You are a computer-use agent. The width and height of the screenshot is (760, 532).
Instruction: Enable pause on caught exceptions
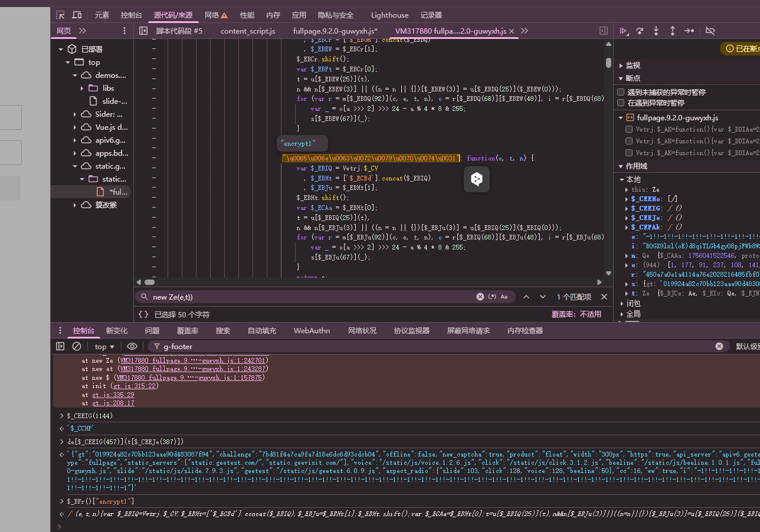pyautogui.click(x=621, y=103)
